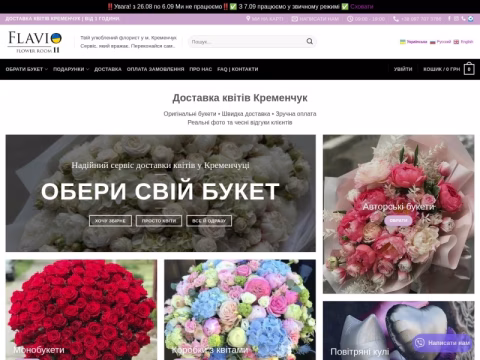Switch language to English
480x360 pixels.
(467, 42)
